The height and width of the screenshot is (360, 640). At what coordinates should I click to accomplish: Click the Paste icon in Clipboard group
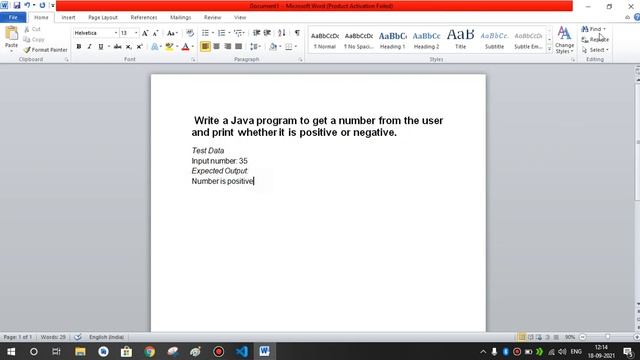(11, 33)
